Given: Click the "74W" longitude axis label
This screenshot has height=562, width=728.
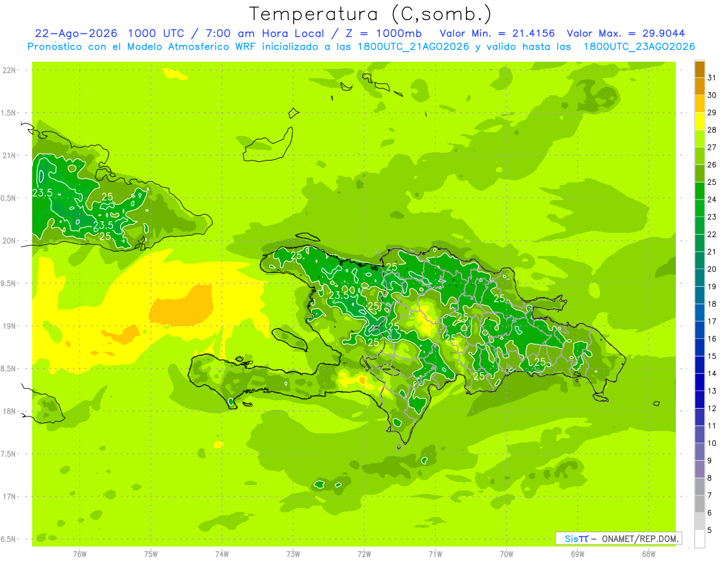Looking at the screenshot, I should (222, 554).
